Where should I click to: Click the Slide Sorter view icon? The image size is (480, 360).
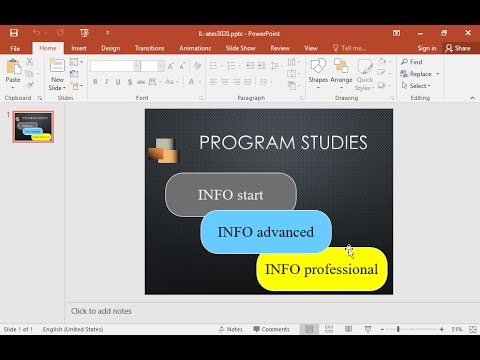[329, 329]
